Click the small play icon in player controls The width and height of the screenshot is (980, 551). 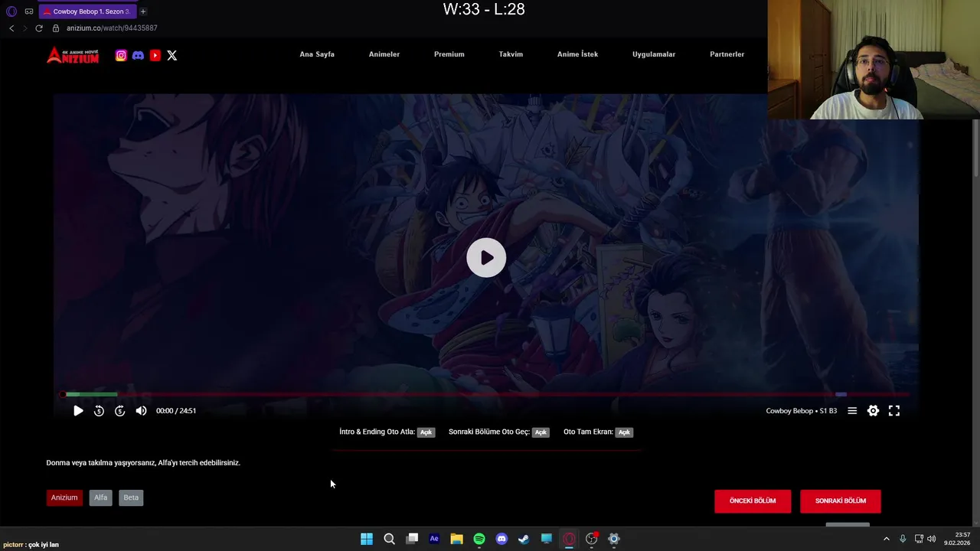tap(78, 411)
